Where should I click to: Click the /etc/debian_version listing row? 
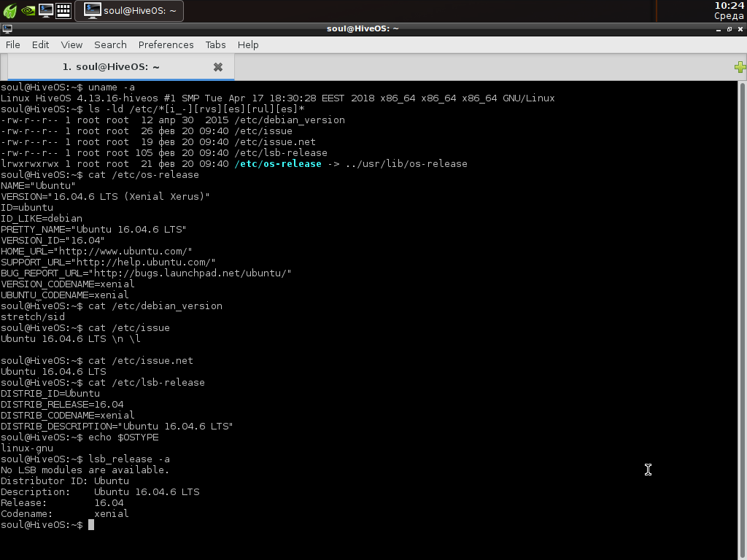172,120
